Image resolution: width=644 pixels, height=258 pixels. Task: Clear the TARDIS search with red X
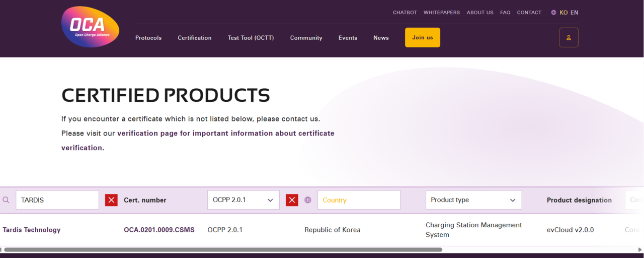111,200
